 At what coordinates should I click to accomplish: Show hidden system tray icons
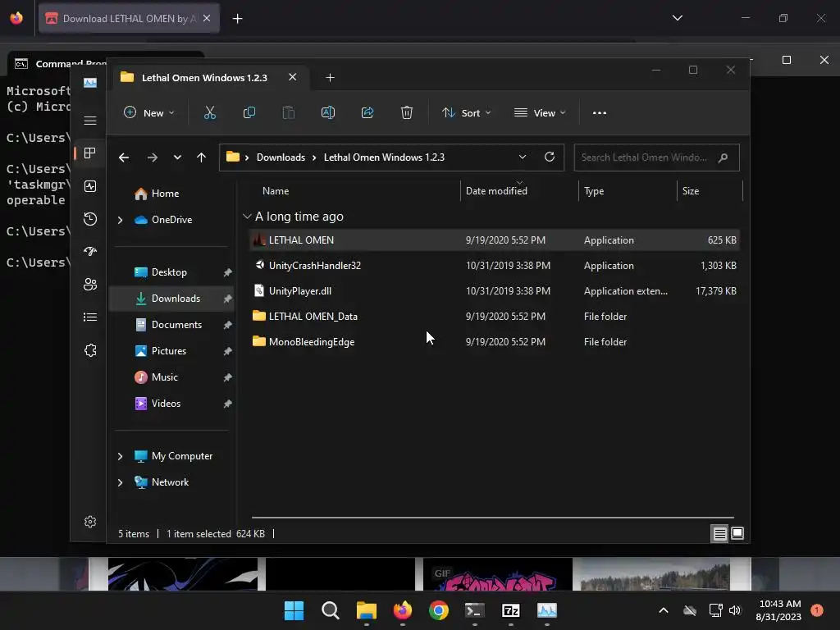[x=663, y=610]
